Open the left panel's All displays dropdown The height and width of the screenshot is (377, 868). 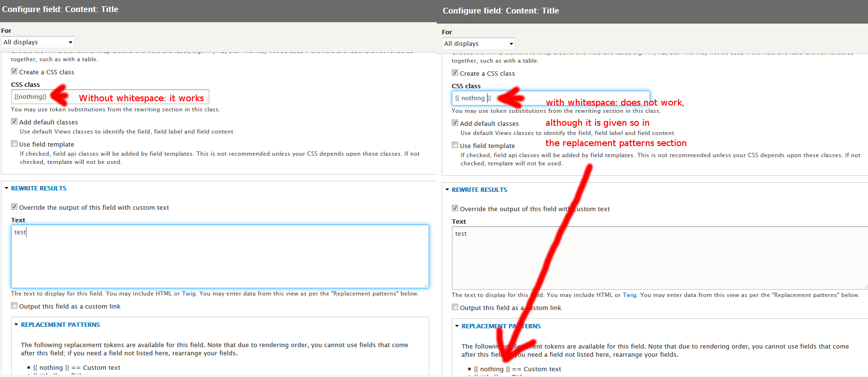[38, 42]
